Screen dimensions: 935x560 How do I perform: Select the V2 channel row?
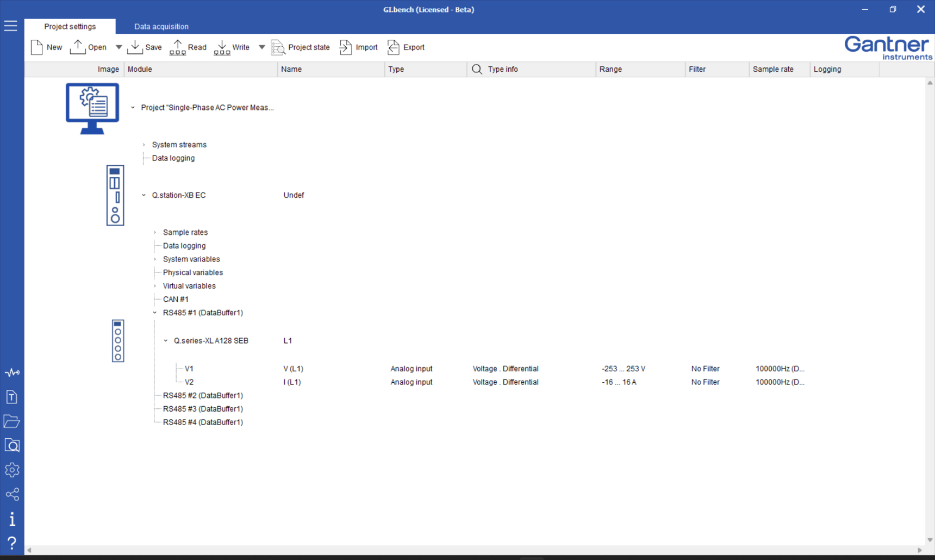click(189, 382)
